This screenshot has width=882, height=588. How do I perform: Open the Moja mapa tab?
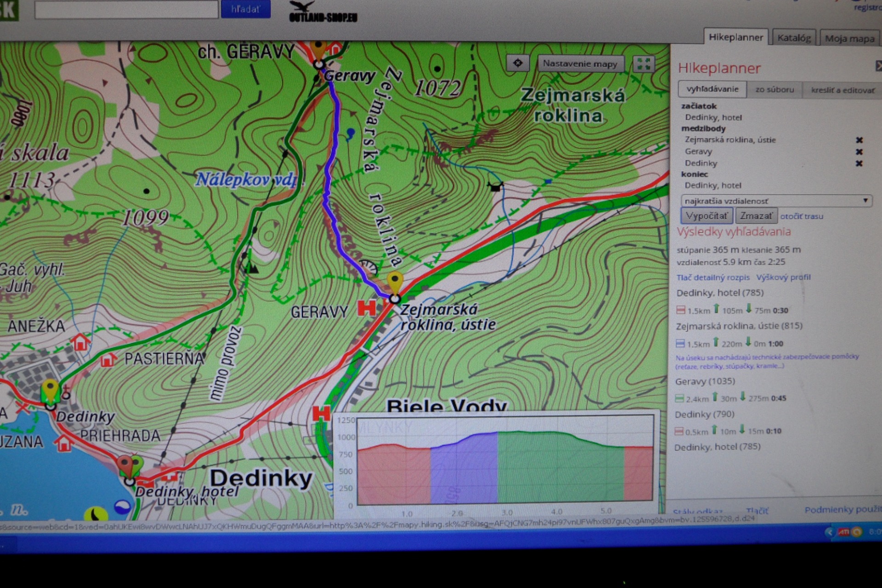click(849, 39)
